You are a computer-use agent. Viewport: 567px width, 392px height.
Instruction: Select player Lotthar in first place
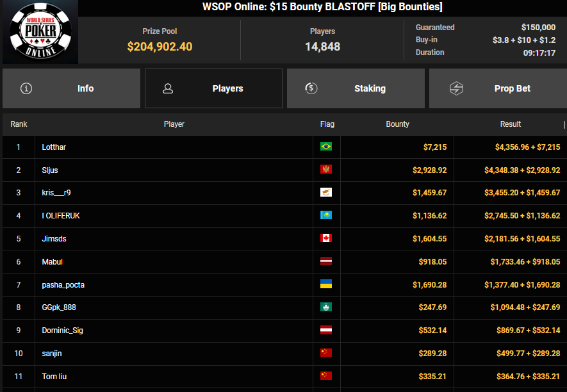(x=54, y=147)
